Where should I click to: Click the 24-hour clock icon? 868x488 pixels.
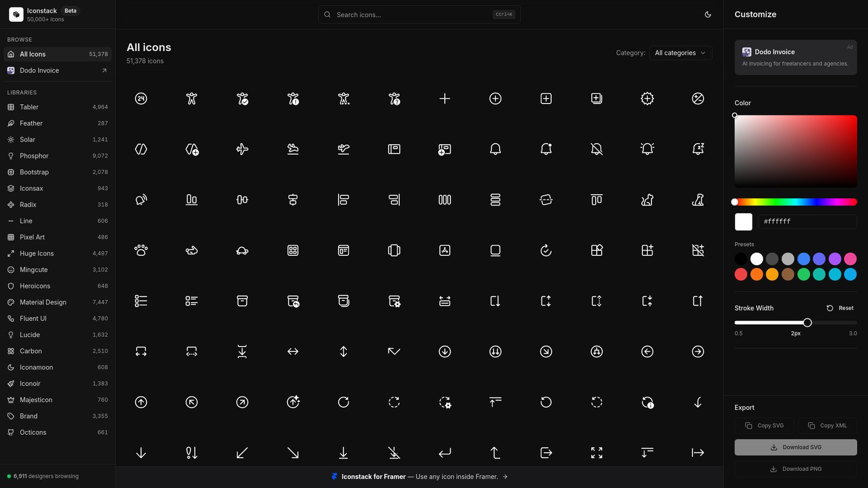tap(141, 99)
